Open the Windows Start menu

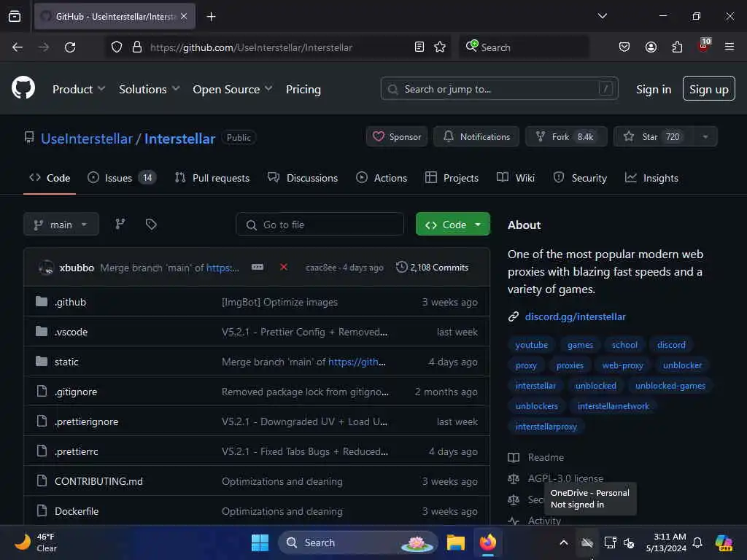(x=260, y=542)
